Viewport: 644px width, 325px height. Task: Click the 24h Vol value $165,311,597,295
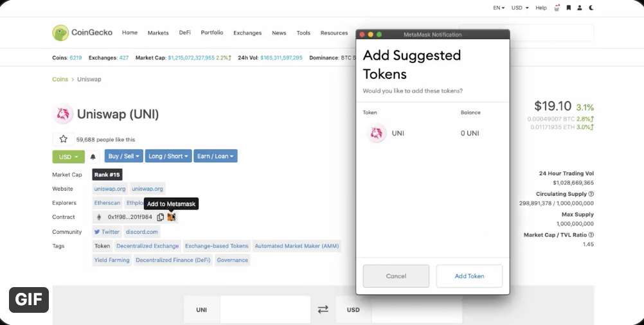282,58
